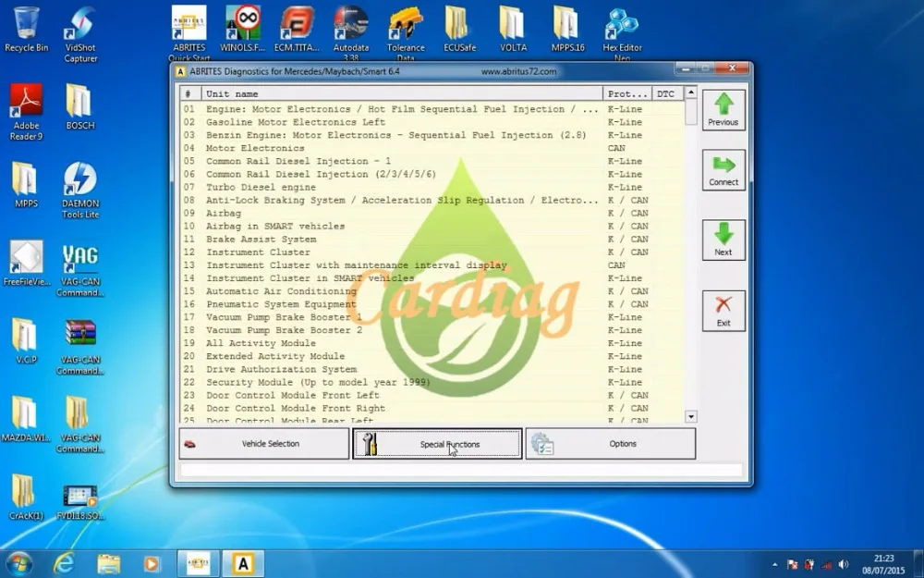924x578 pixels.
Task: Open FVDI18.SO video file icon
Action: pyautogui.click(x=80, y=502)
